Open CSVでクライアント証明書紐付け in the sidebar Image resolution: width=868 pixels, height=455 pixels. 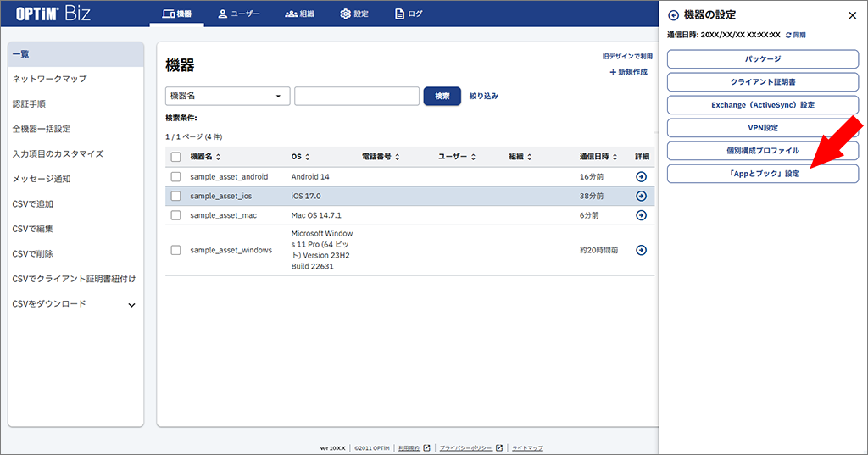[x=75, y=279]
